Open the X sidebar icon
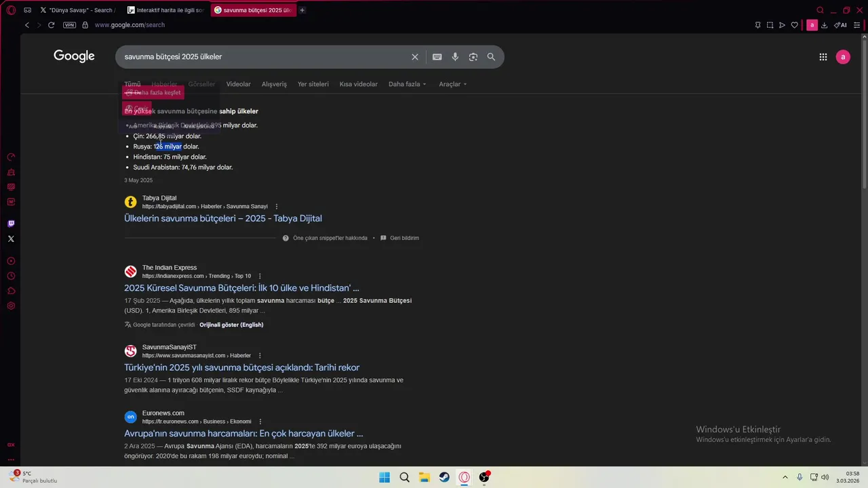 11,239
